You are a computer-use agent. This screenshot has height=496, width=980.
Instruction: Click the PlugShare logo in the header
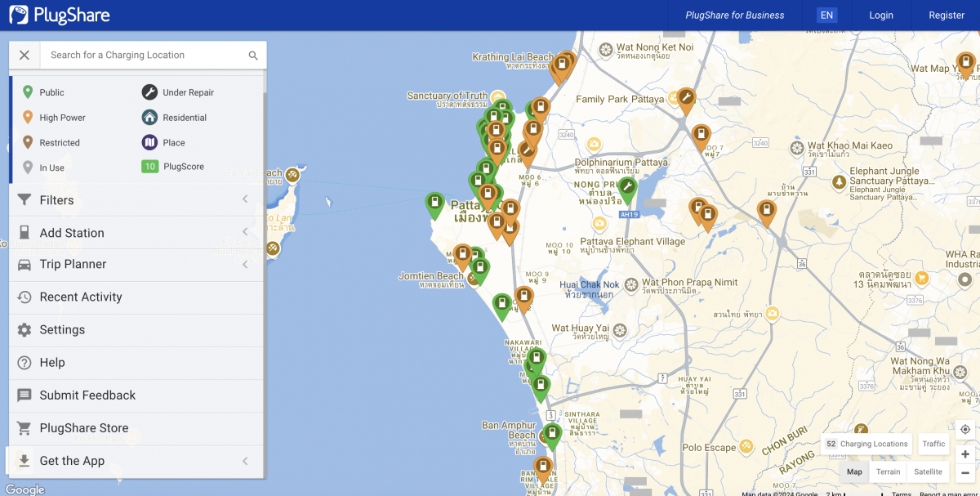60,16
